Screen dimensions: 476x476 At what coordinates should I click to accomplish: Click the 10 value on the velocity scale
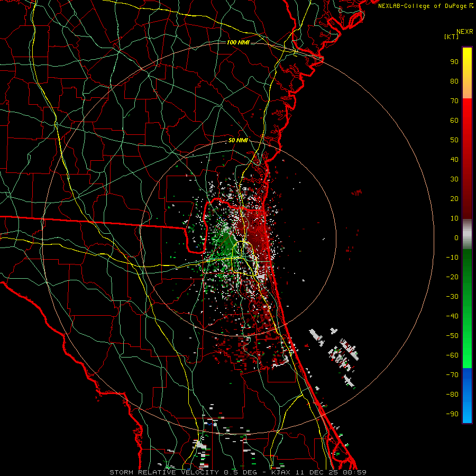point(454,218)
